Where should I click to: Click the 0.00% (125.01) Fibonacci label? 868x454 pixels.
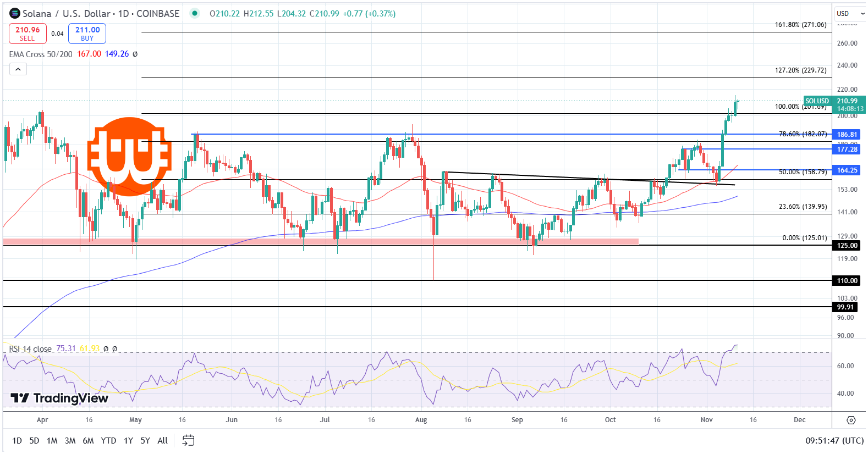pos(804,238)
